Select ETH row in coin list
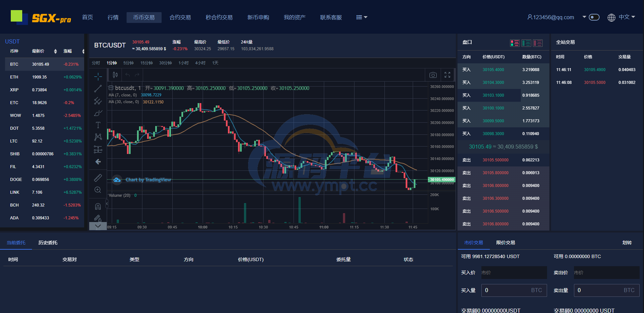644x313 pixels. tap(44, 77)
